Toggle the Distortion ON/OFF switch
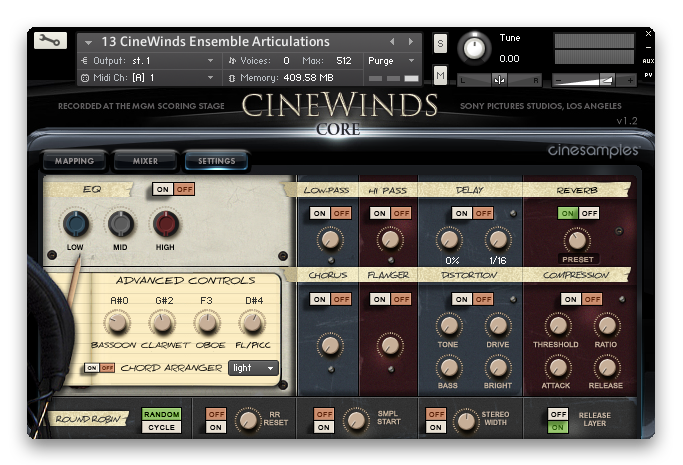Screen dimensions: 683x465 coord(473,299)
